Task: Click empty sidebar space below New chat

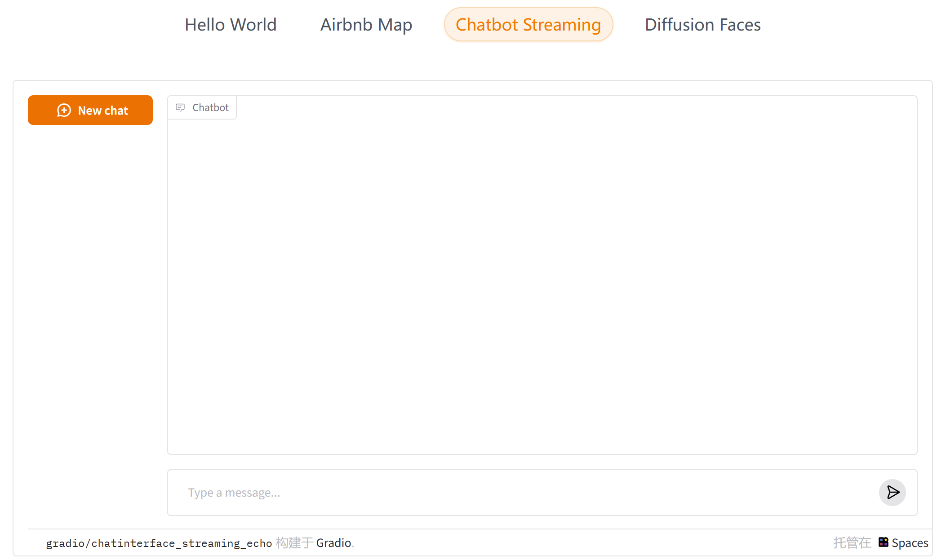Action: 90,292
